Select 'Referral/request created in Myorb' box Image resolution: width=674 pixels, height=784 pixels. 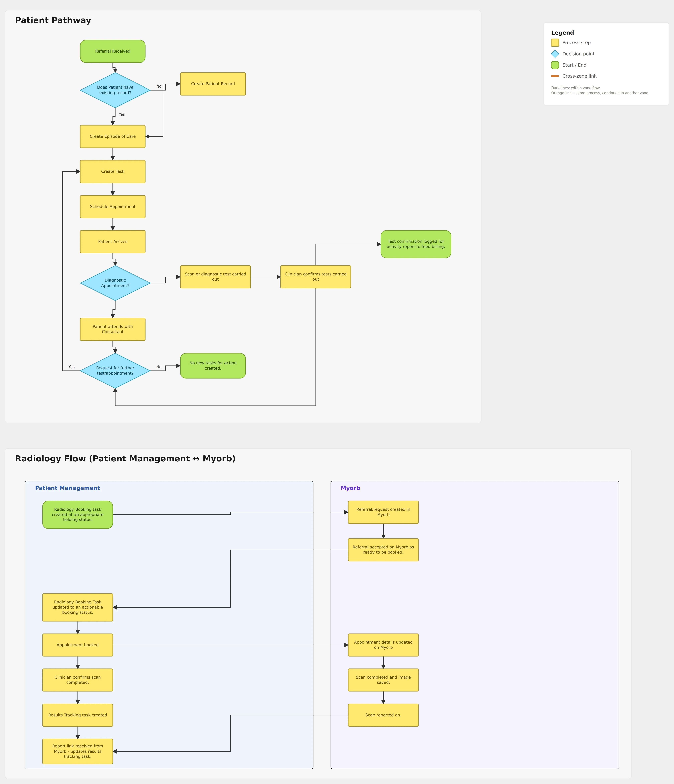(383, 512)
